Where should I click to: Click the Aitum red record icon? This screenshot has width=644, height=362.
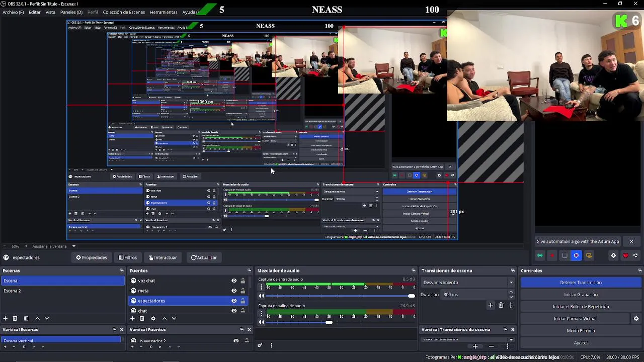[x=552, y=255]
